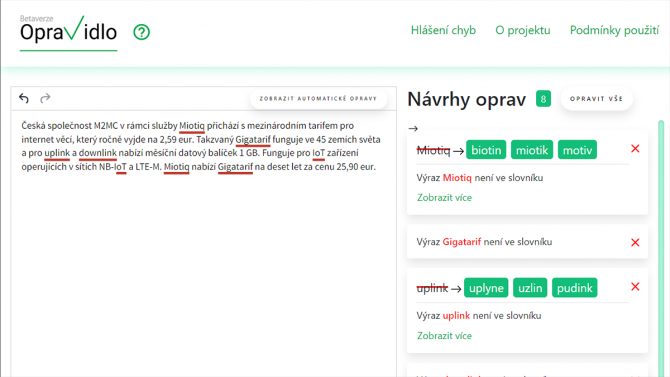The height and width of the screenshot is (377, 670).
Task: Click underlined IoT before 'zařízení'
Action: point(318,153)
